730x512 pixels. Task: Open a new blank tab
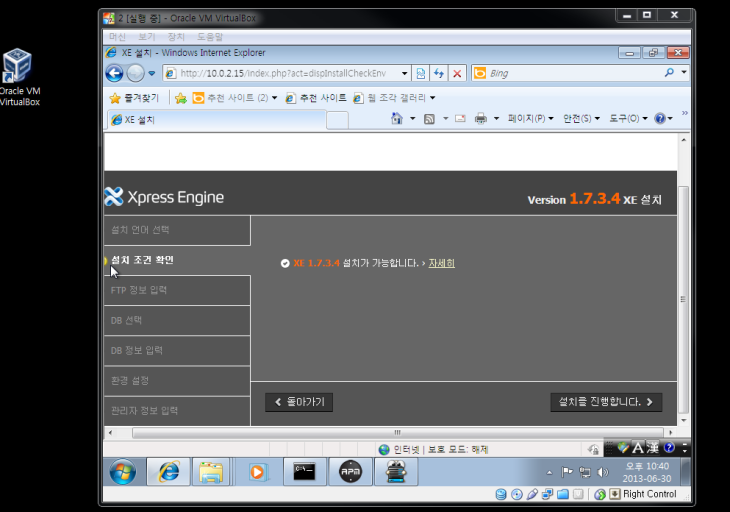click(338, 120)
